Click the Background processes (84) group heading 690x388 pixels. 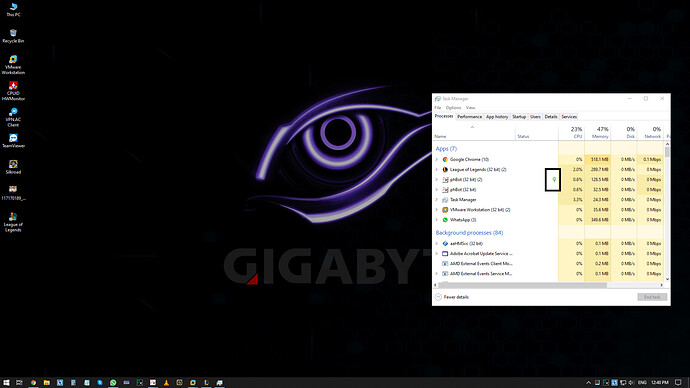click(469, 233)
